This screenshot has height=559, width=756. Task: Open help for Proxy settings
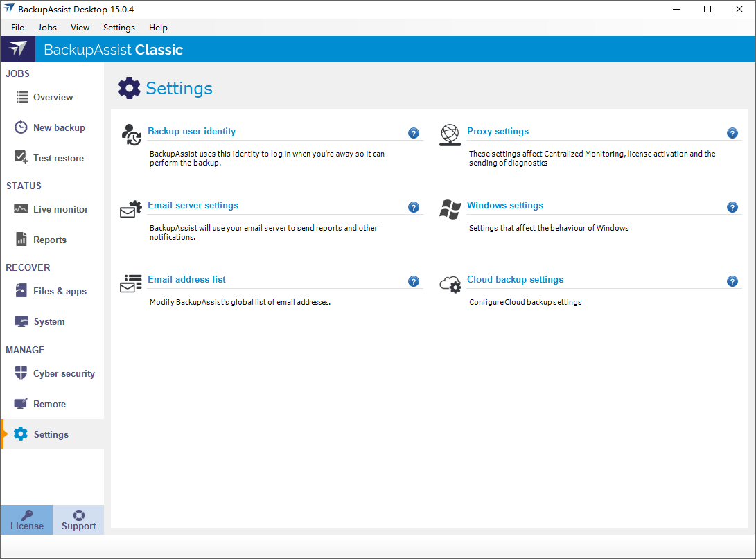point(732,133)
